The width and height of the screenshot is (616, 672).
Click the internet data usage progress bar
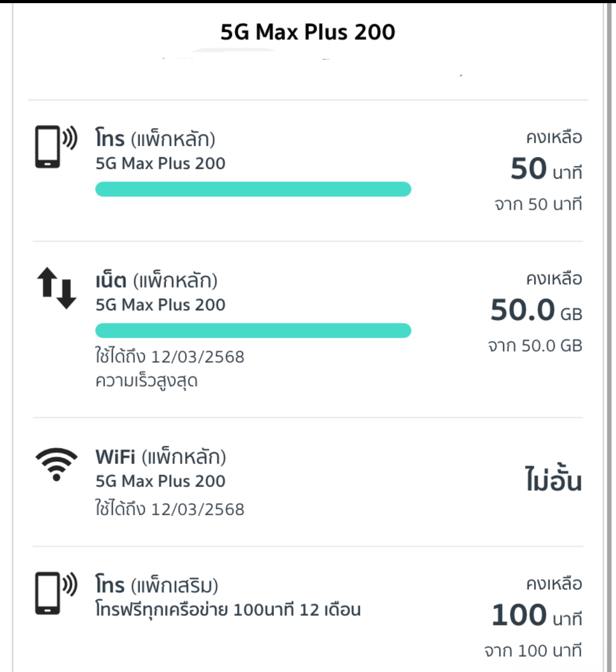tap(253, 330)
